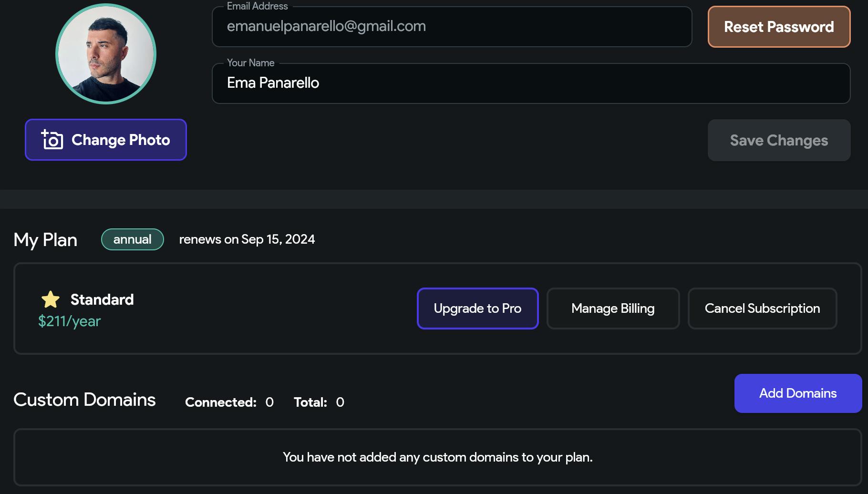The width and height of the screenshot is (868, 494).
Task: Click the $211/year price text
Action: click(x=70, y=321)
